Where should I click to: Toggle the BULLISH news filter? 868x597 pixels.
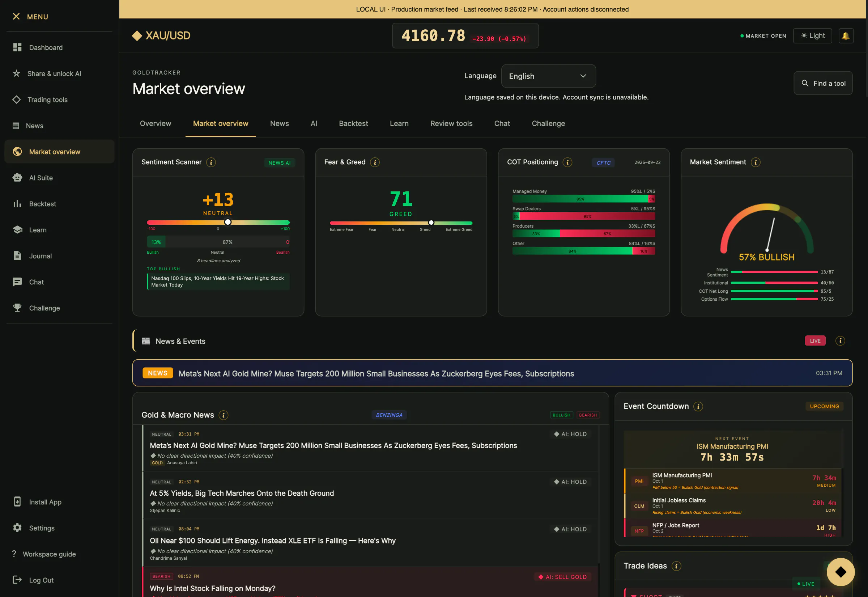561,415
